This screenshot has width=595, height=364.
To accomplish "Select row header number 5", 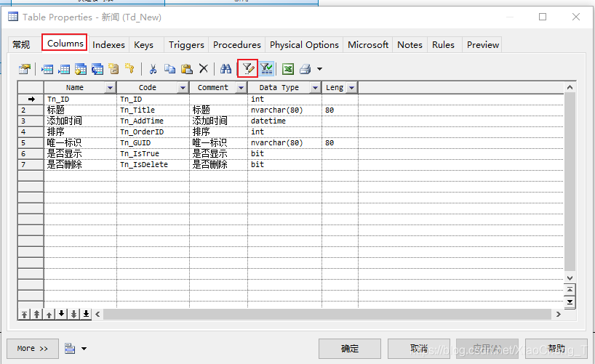I will tap(31, 143).
